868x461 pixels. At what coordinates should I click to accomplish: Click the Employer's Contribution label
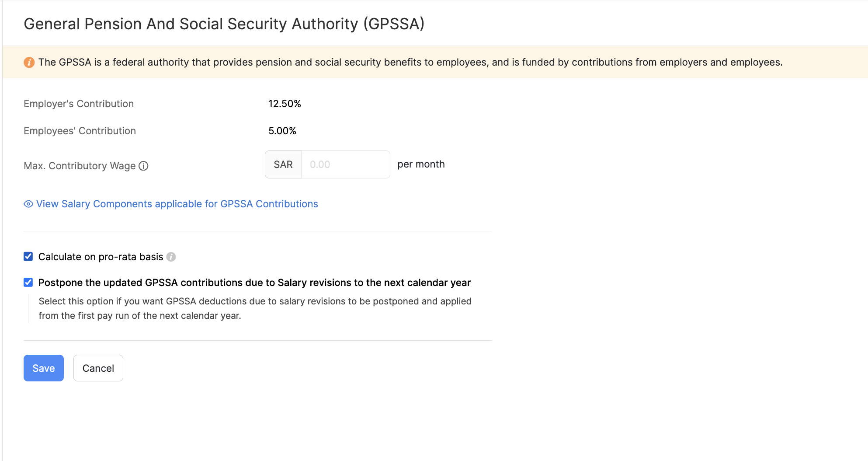[79, 104]
